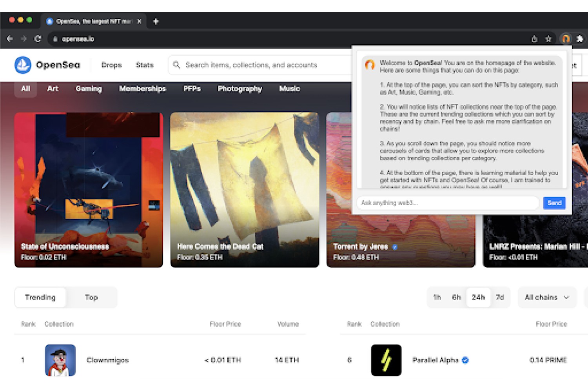Image resolution: width=588 pixels, height=392 pixels.
Task: Click the assistant avatar in chat popup
Action: coord(370,65)
